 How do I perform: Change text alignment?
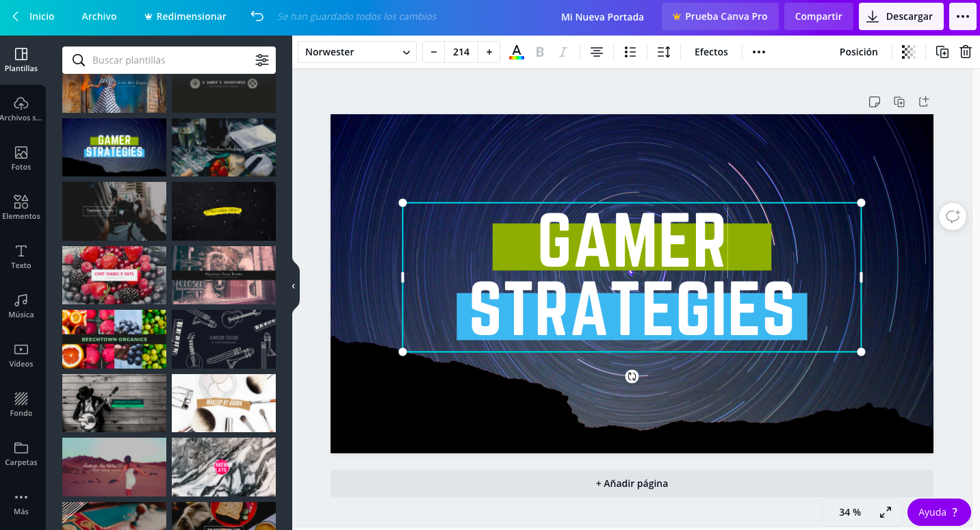tap(597, 52)
